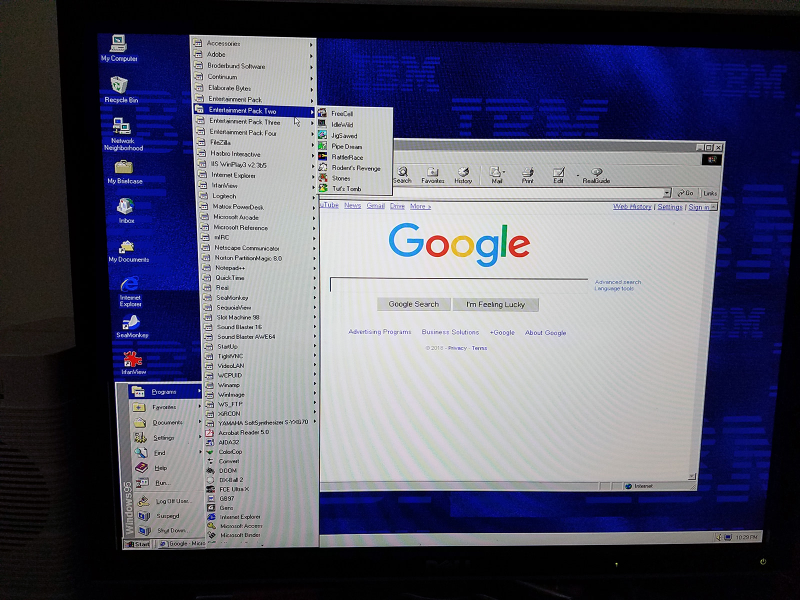Click the JigSawed icon in the submenu
The image size is (800, 600).
[x=322, y=135]
